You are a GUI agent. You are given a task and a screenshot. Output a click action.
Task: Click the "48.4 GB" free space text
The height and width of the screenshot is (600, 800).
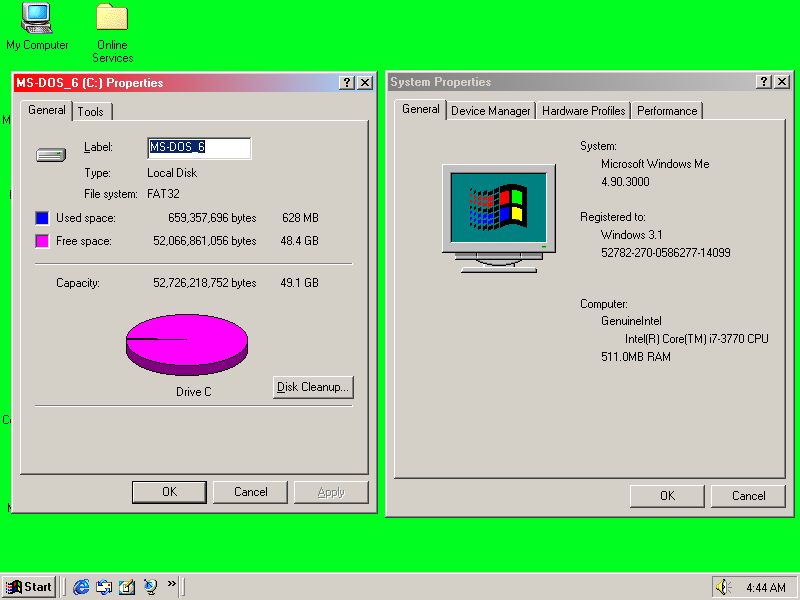pos(299,241)
